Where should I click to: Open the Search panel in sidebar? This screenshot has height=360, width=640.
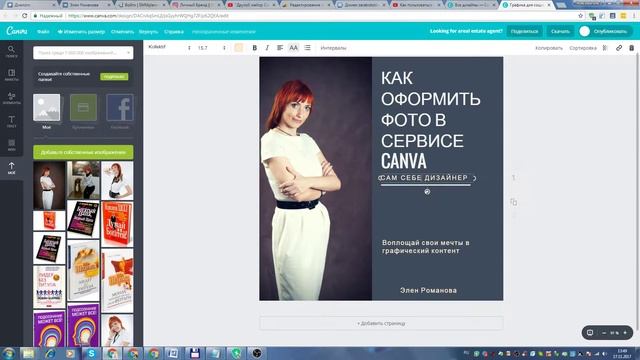(x=11, y=51)
